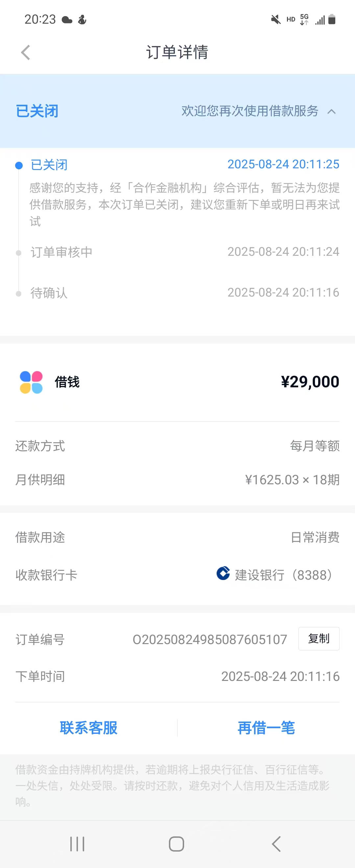355x868 pixels.
Task: Tap the 借钱 colorful app logo
Action: coord(31,382)
